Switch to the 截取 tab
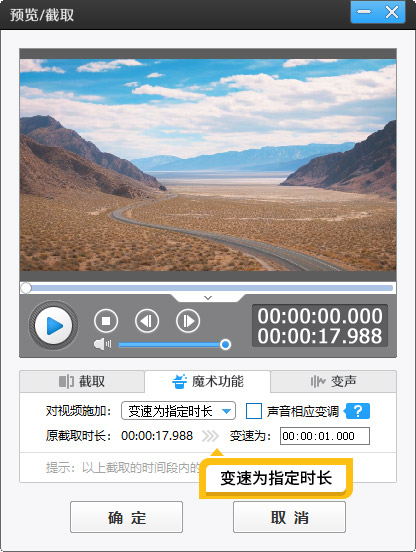Viewport: 416px width, 552px height. pos(82,381)
